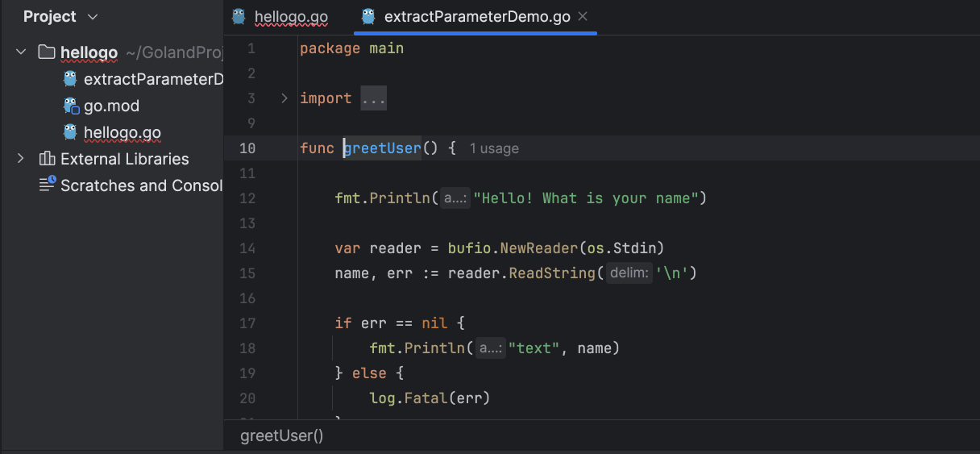Click the 'if err == nil' statement
Image resolution: width=980 pixels, height=454 pixels.
tap(400, 323)
